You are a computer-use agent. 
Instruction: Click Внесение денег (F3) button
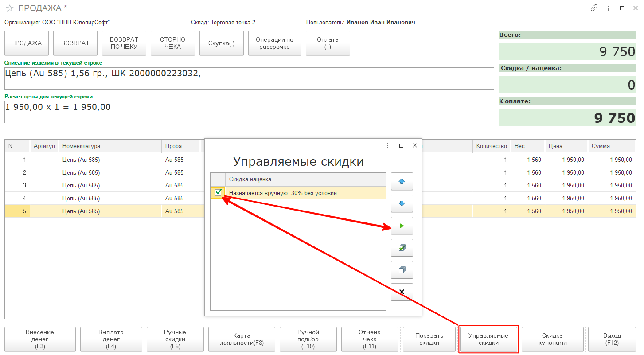(40, 339)
